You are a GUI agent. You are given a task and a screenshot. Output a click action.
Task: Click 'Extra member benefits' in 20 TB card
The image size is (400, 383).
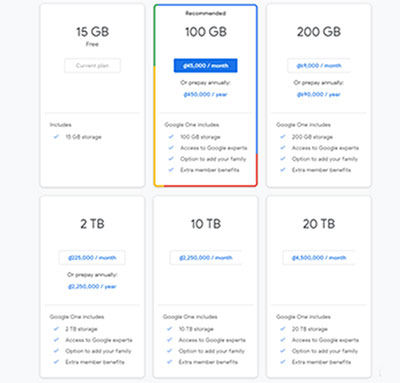coord(321,362)
